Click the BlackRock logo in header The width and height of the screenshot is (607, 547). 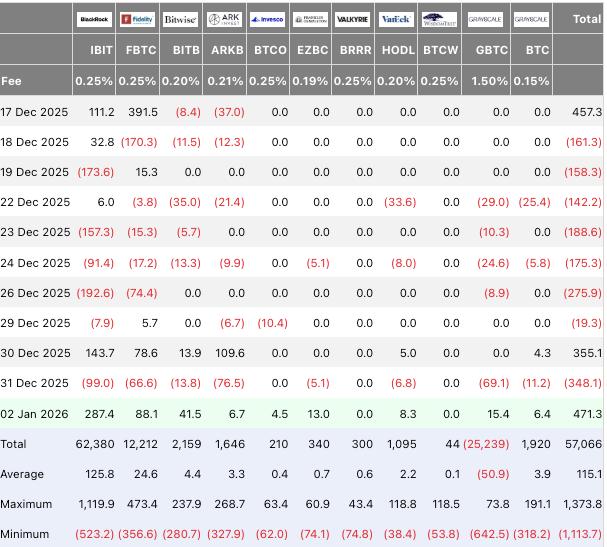coord(95,19)
